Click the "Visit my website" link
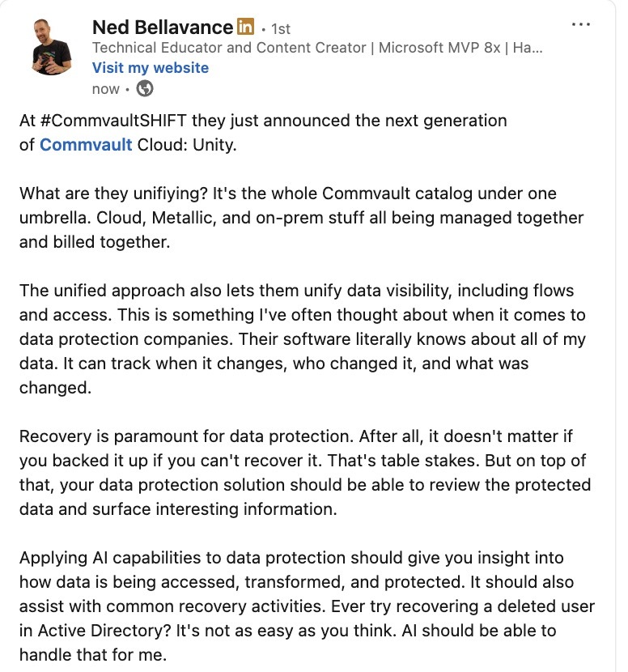This screenshot has height=672, width=628. (151, 68)
